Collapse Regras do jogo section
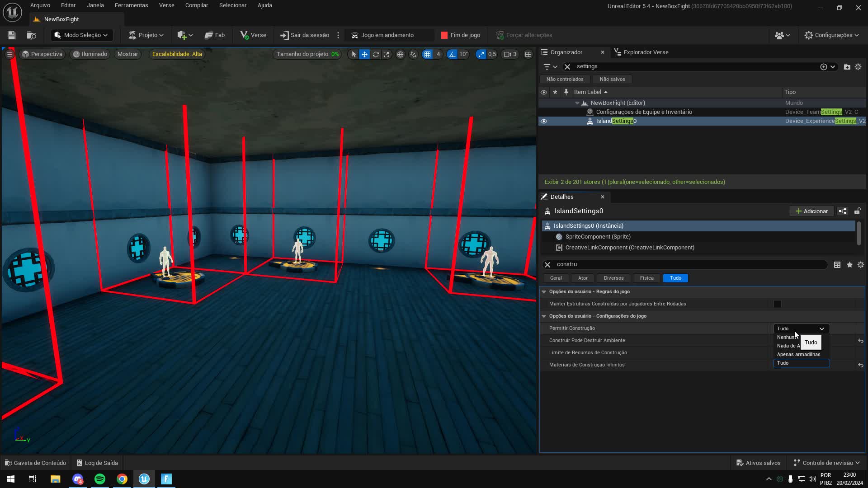This screenshot has height=488, width=868. (544, 292)
